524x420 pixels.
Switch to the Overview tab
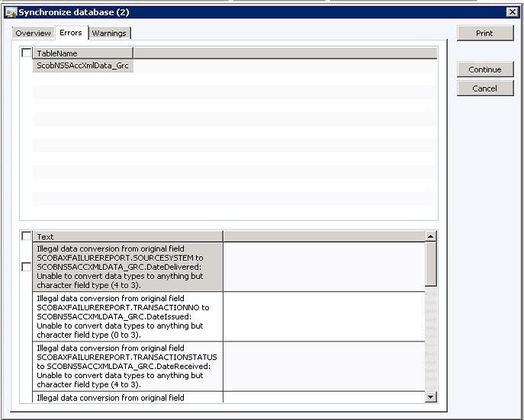[x=33, y=33]
